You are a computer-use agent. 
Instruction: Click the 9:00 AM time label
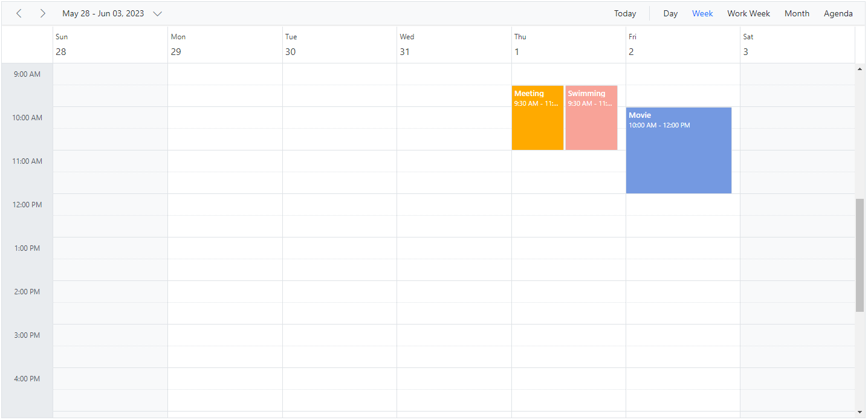tap(27, 74)
